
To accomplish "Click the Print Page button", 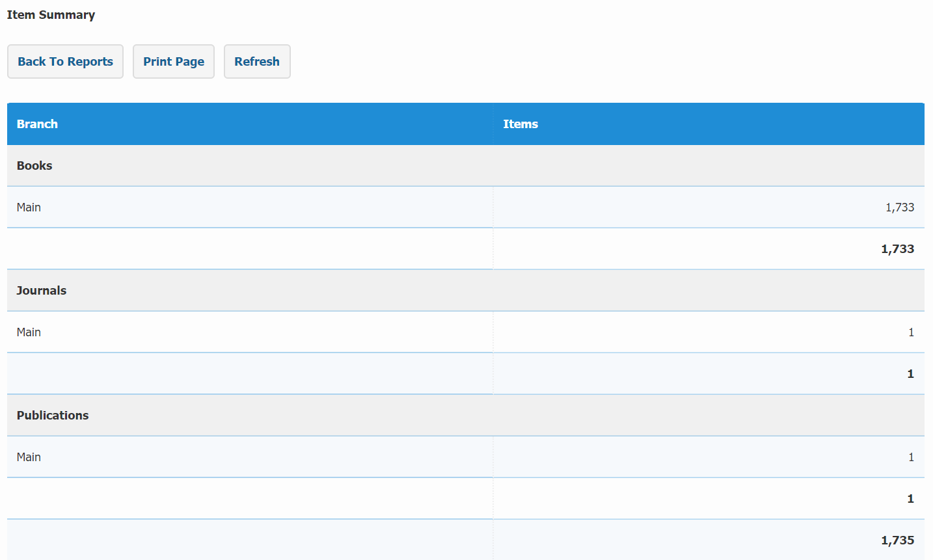I will 174,62.
